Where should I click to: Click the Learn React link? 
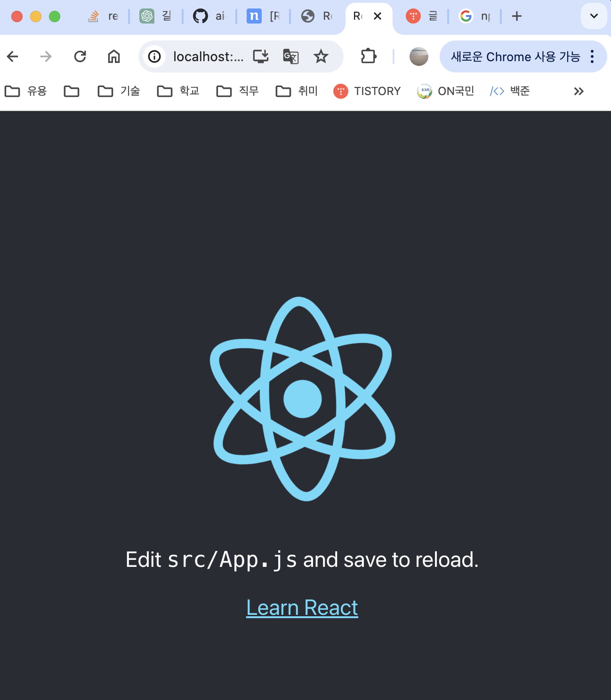(302, 608)
